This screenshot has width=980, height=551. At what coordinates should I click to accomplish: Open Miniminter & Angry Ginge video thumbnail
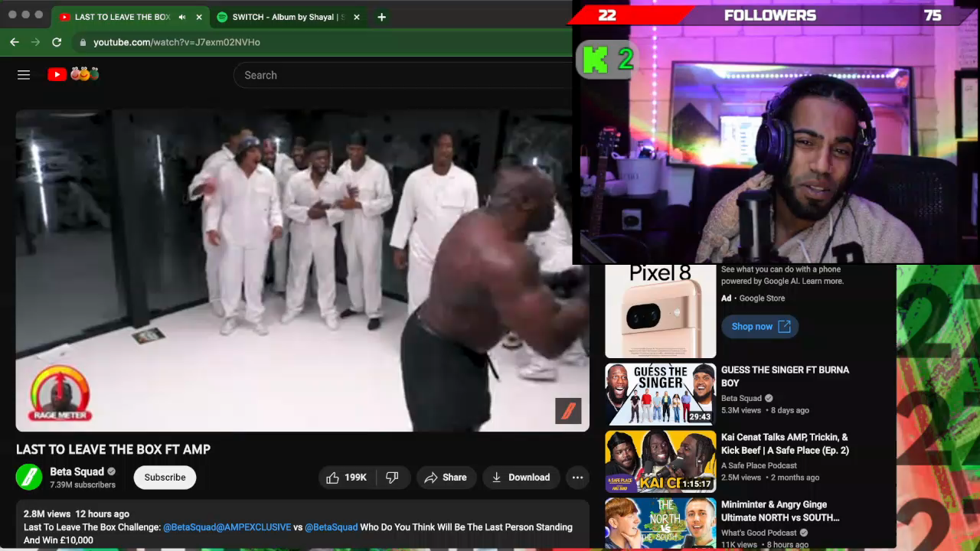pyautogui.click(x=661, y=524)
